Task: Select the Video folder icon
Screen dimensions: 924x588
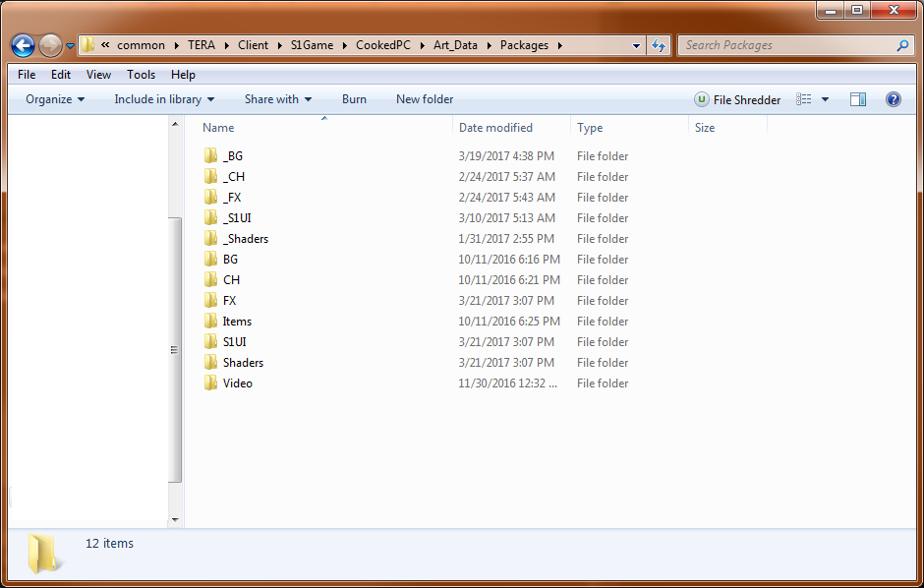Action: click(x=210, y=383)
